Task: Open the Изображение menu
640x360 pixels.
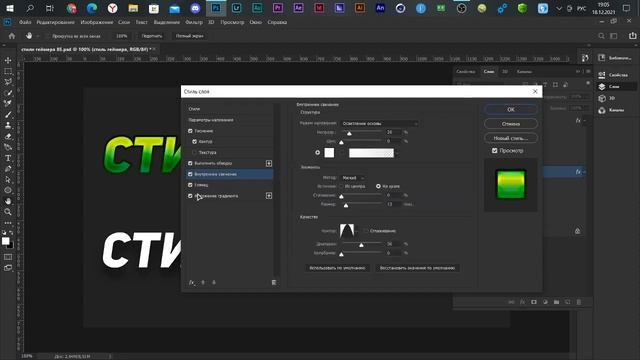Action: [97, 22]
